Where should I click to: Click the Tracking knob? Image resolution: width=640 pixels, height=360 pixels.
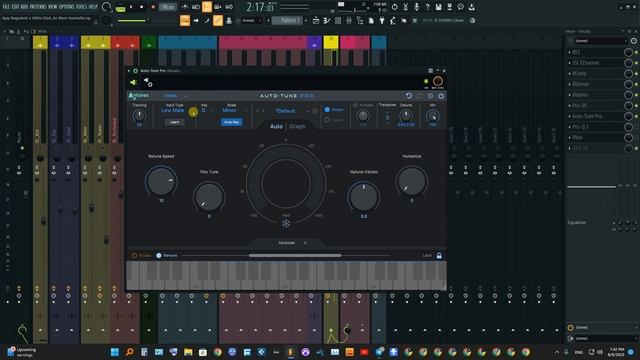[139, 116]
